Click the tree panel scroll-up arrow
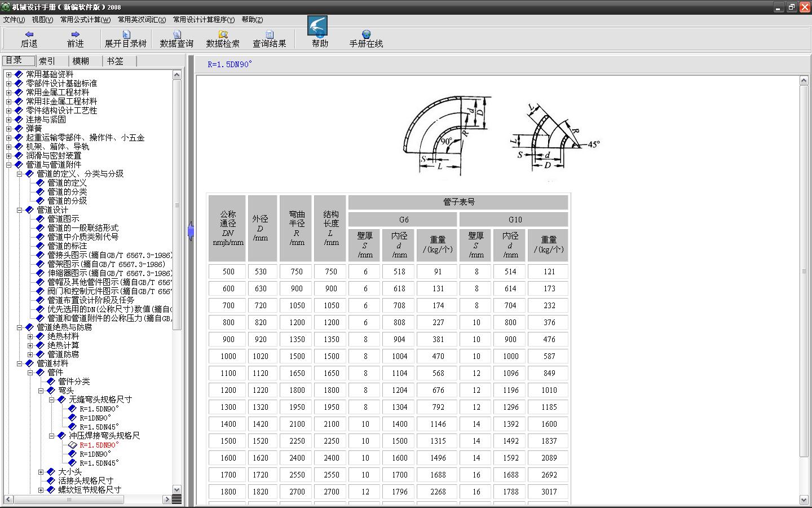 point(176,75)
